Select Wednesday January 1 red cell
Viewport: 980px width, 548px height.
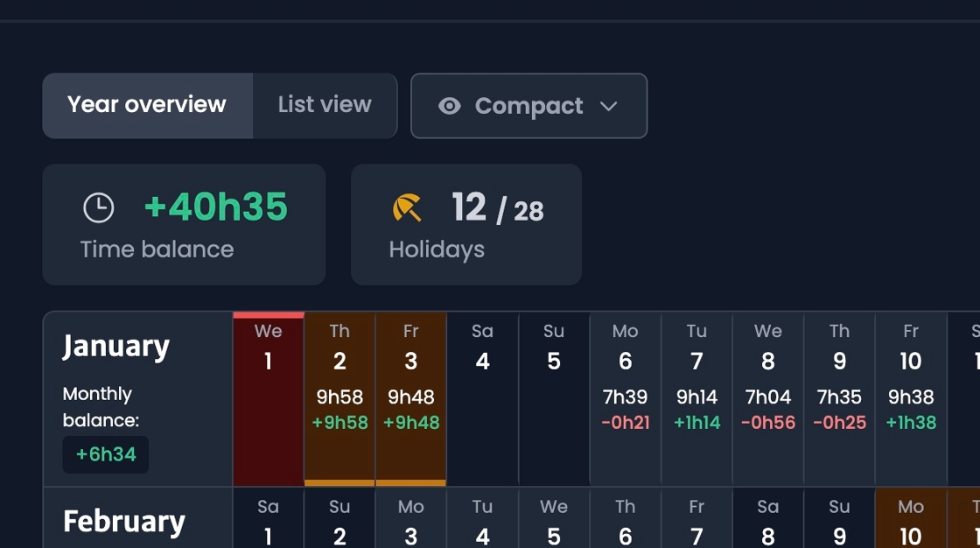coord(269,398)
